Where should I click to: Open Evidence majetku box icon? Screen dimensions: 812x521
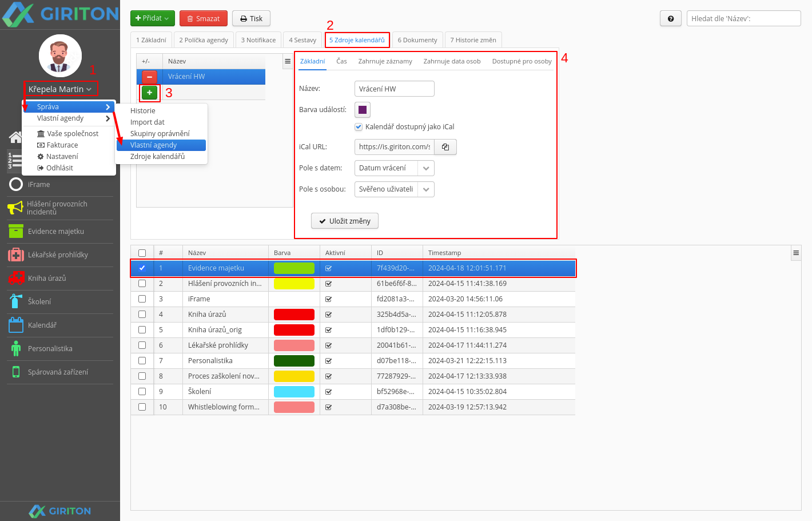[x=16, y=231]
